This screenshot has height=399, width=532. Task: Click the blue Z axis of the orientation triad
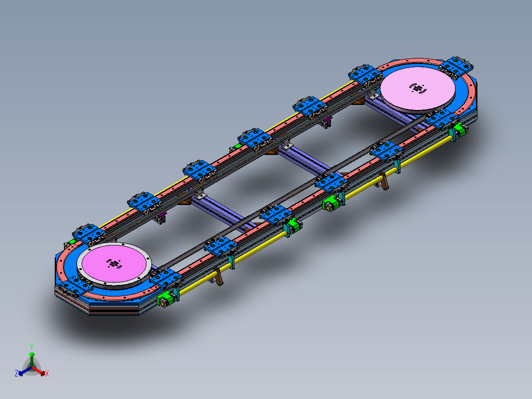pos(24,371)
